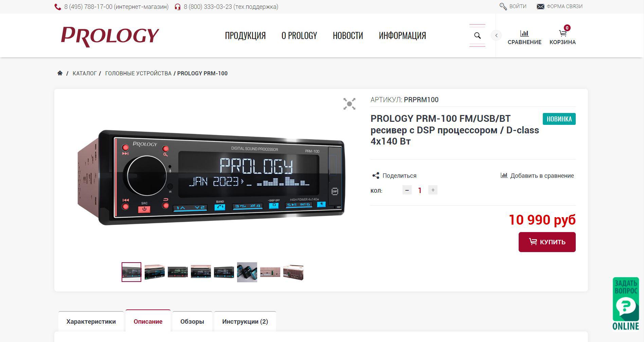This screenshot has width=644, height=342.
Task: Open the Задать вопрос online chat widget
Action: tap(626, 304)
